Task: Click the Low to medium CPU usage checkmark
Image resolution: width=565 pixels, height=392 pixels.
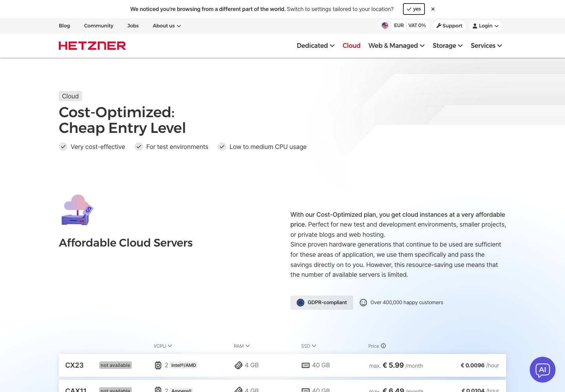Action: tap(222, 147)
